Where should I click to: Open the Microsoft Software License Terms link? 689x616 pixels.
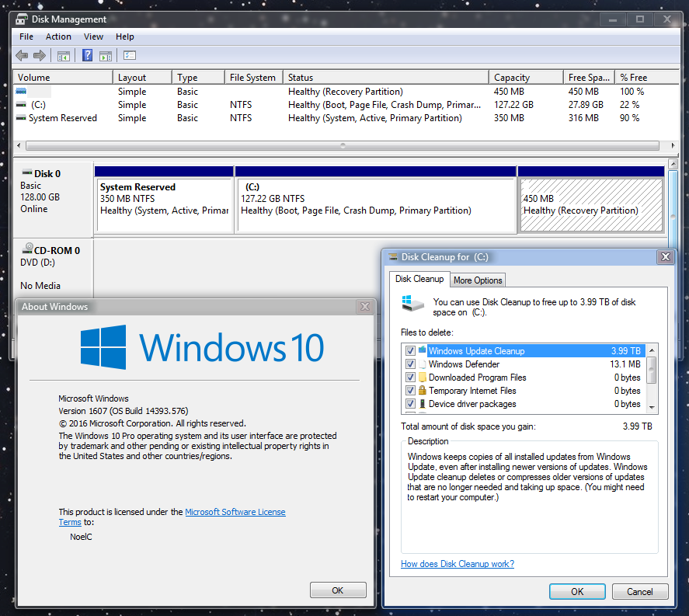click(235, 512)
